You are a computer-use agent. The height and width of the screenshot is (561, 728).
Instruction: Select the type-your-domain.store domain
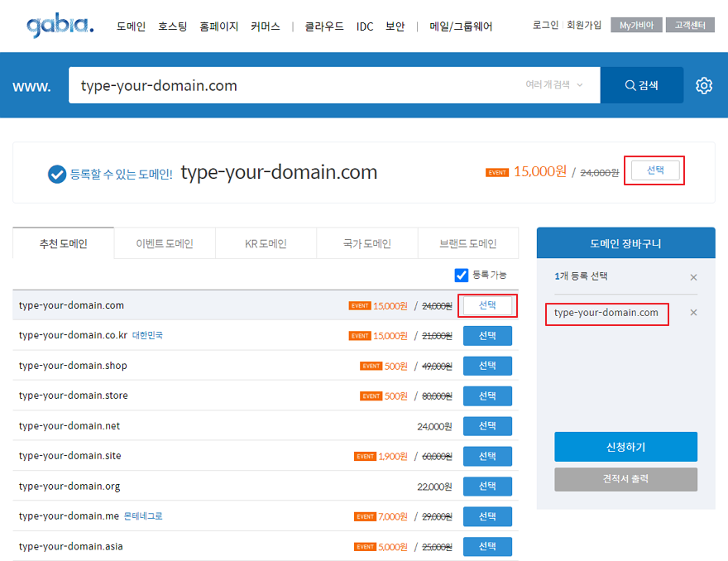[487, 396]
